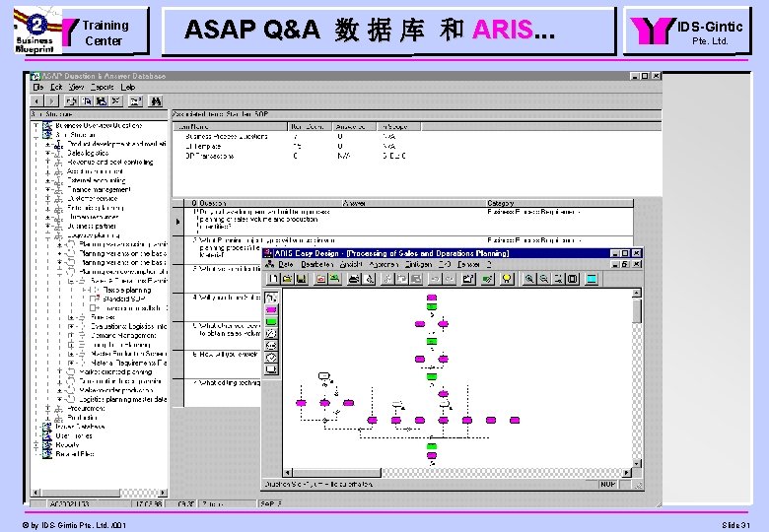Open View menu in ASAP window
Viewport: 769px width, 532px height.
point(76,88)
